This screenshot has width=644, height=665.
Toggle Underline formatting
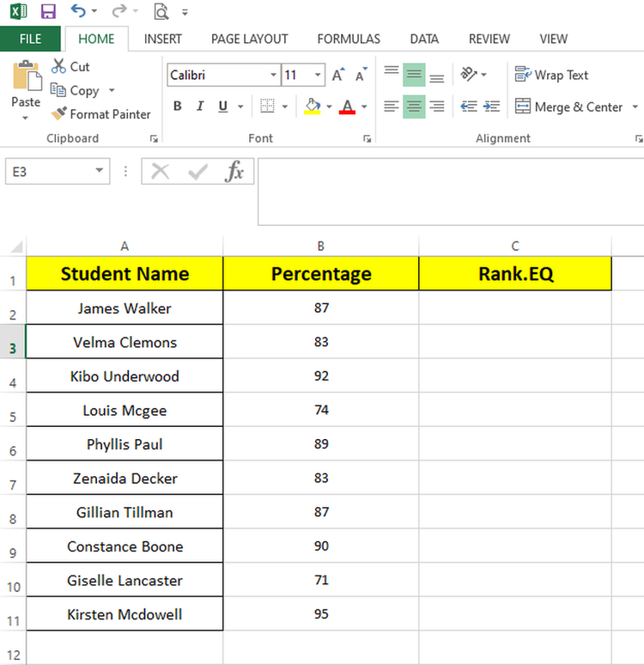pyautogui.click(x=223, y=106)
